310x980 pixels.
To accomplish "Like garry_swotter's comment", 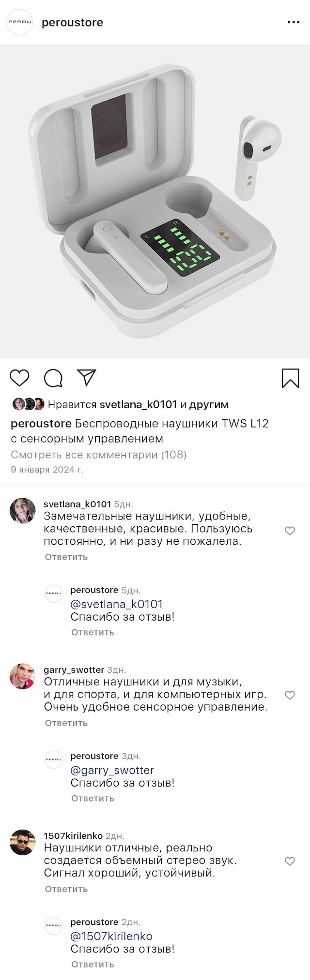I will coord(290,695).
